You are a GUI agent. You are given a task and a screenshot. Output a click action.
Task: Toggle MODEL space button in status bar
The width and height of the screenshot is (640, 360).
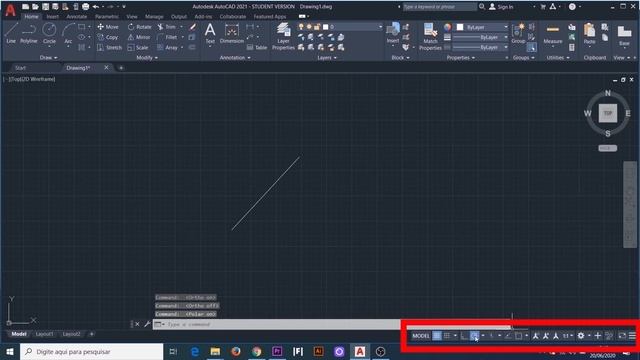[421, 336]
